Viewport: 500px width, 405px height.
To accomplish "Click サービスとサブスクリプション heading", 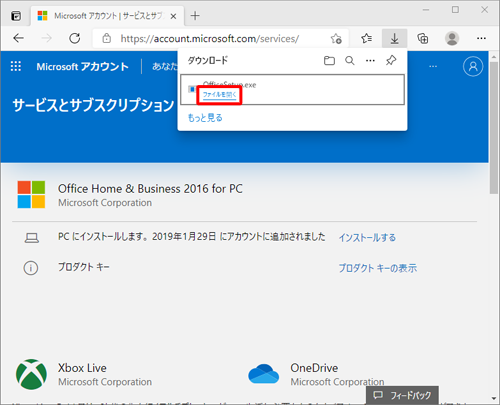I will point(93,105).
